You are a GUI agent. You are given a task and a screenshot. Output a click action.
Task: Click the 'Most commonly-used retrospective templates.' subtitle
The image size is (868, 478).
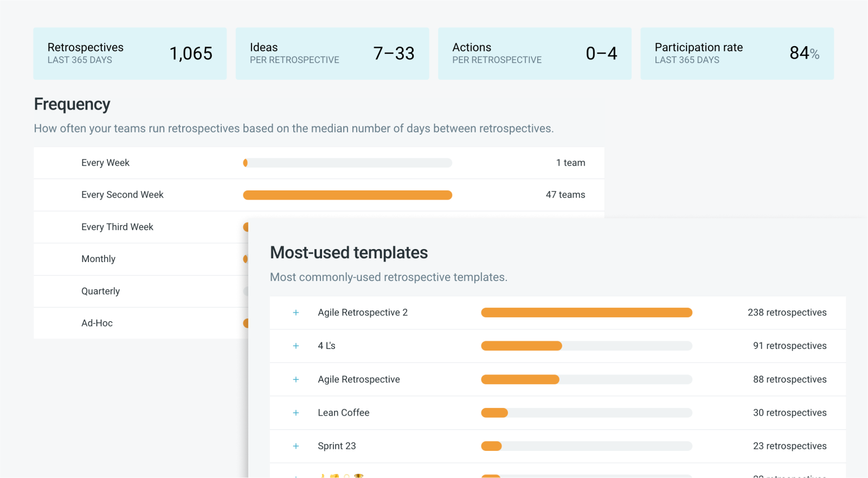point(389,277)
